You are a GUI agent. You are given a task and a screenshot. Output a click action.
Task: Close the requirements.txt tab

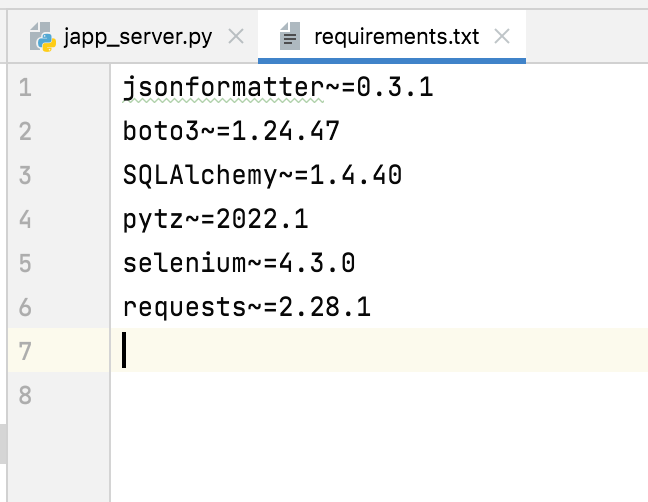(x=502, y=37)
